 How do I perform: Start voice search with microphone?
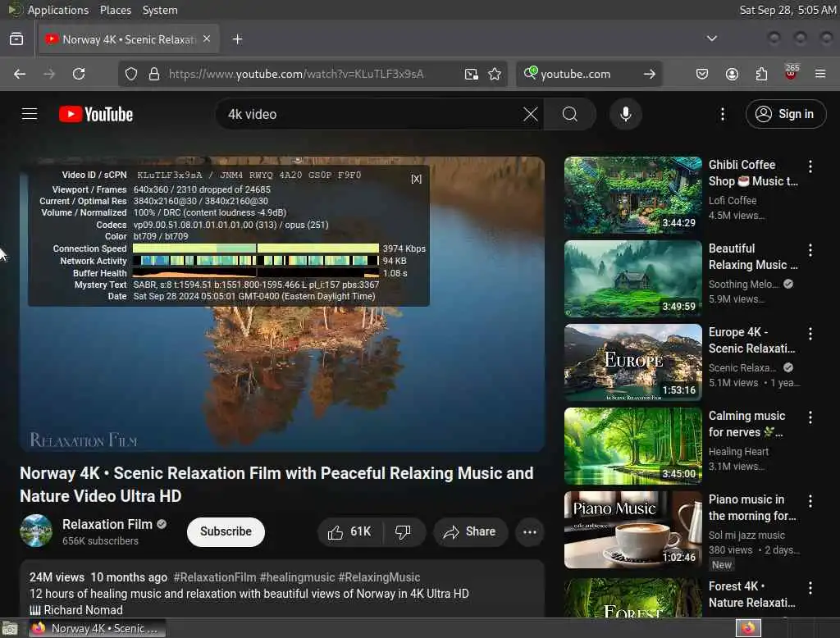tap(626, 114)
